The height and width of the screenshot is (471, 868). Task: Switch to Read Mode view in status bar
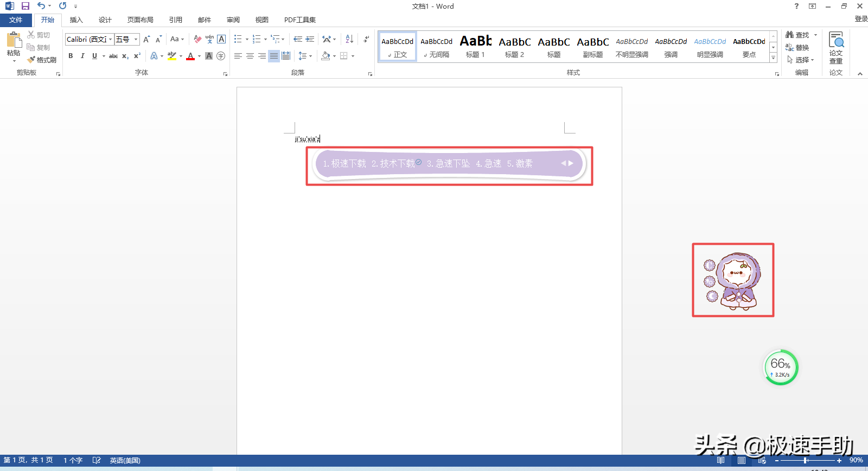coord(720,460)
